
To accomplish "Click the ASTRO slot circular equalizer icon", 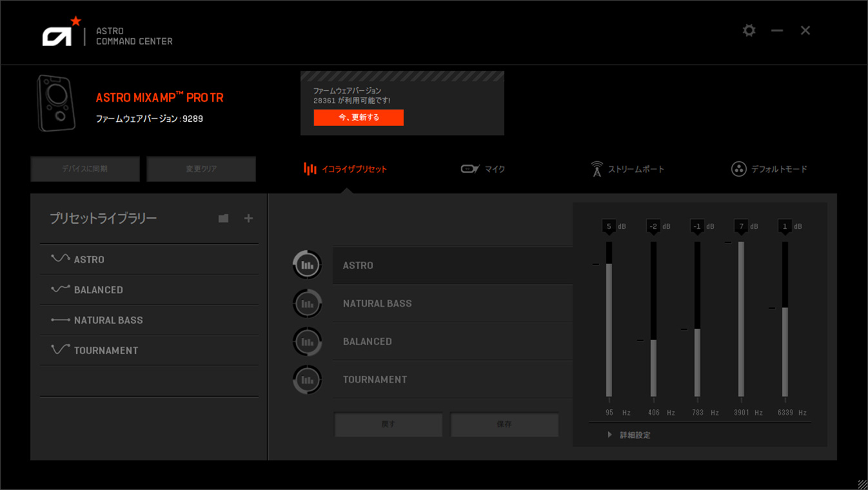I will [307, 265].
